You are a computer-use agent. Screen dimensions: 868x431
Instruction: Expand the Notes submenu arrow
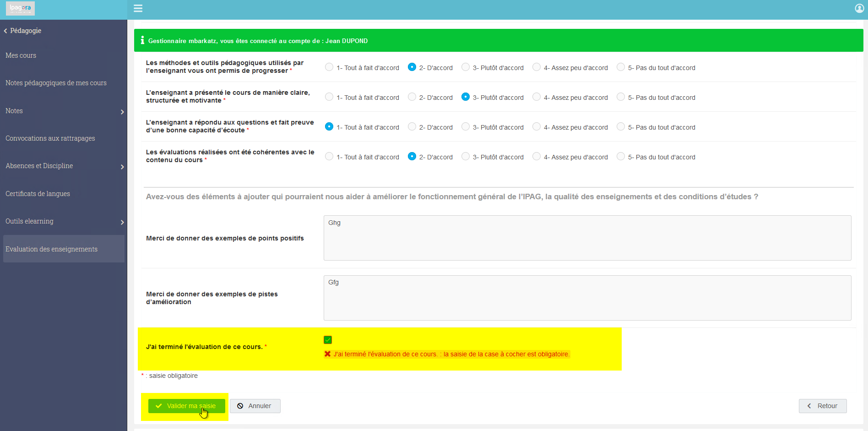pyautogui.click(x=122, y=112)
